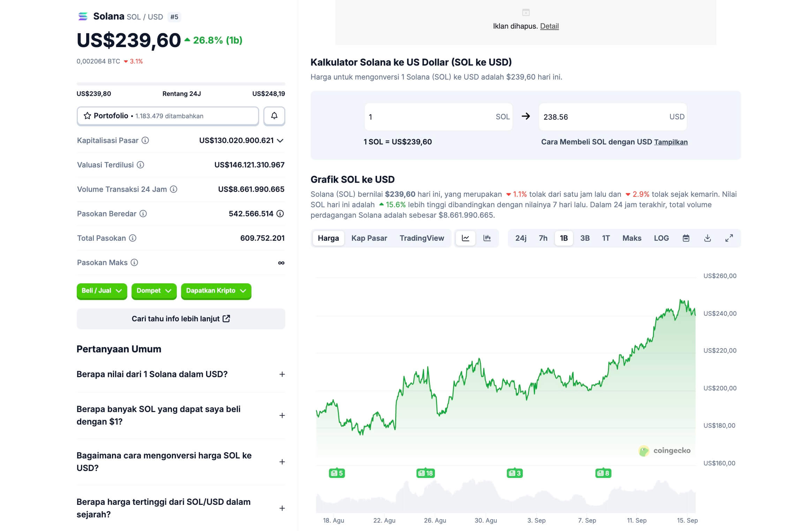The width and height of the screenshot is (812, 531).
Task: Select the Maks time range
Action: coord(632,238)
